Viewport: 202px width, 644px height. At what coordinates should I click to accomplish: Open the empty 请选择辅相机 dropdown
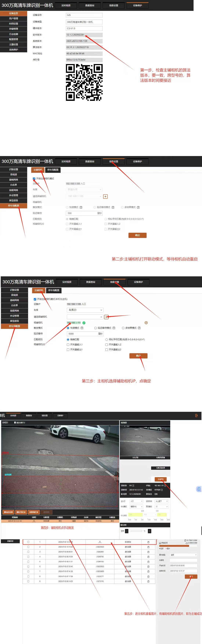85,317
